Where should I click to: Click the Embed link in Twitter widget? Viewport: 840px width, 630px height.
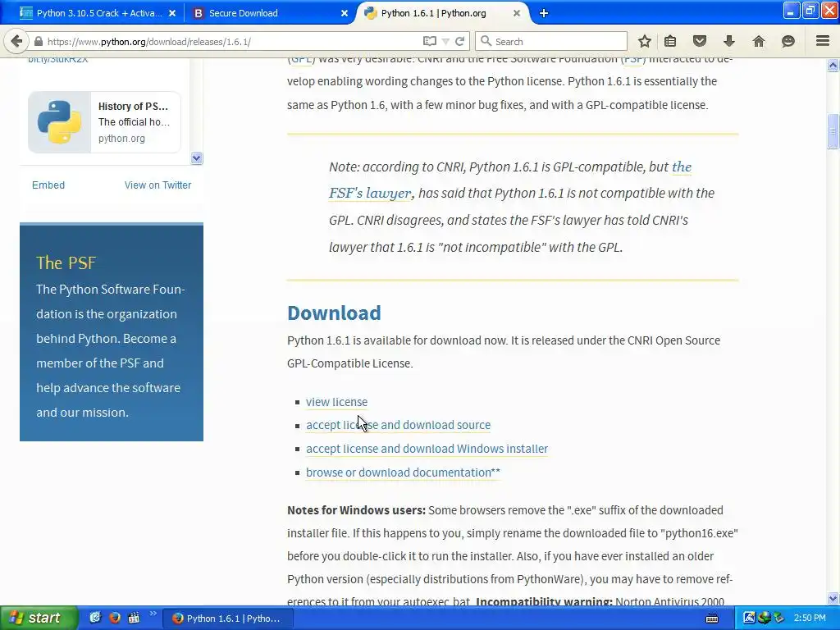tap(48, 185)
